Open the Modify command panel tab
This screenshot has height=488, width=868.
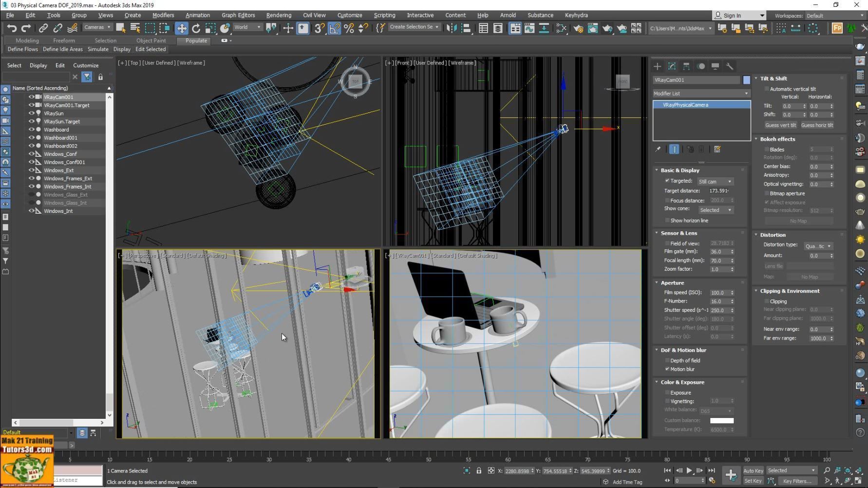pos(672,66)
